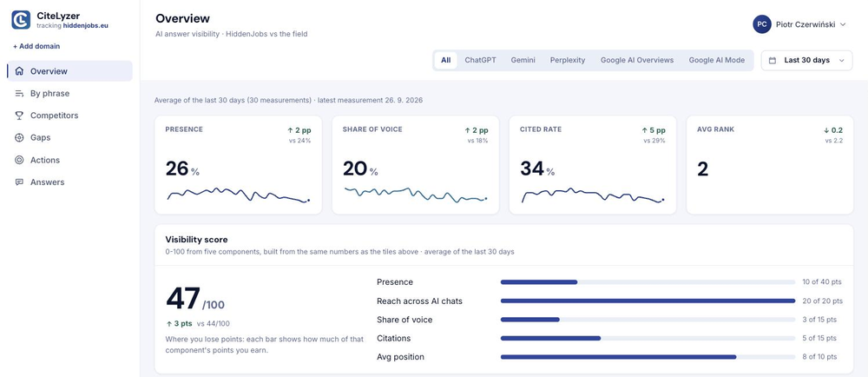Click the Avg rank value 2
Screen dimensions: 868x377
(702, 169)
